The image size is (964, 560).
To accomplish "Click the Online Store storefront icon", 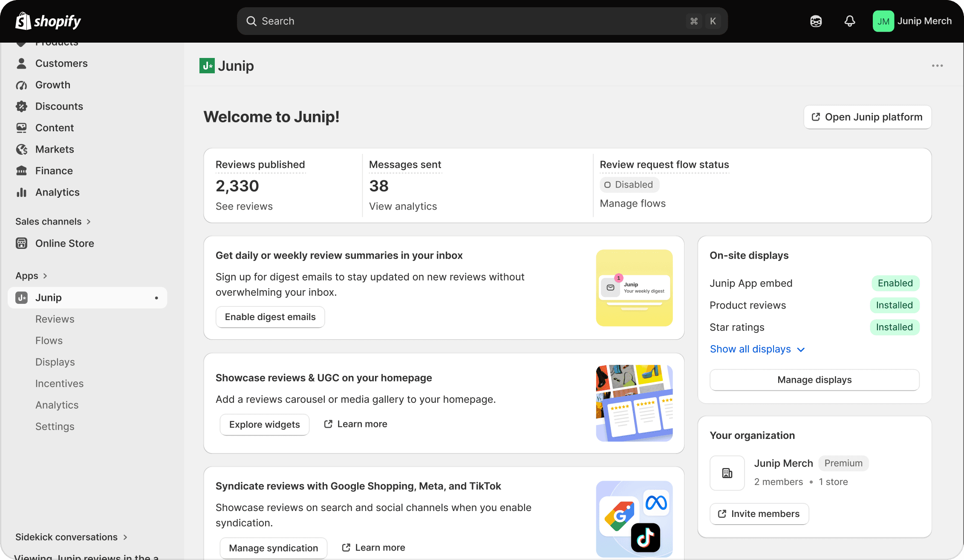I will pos(21,243).
